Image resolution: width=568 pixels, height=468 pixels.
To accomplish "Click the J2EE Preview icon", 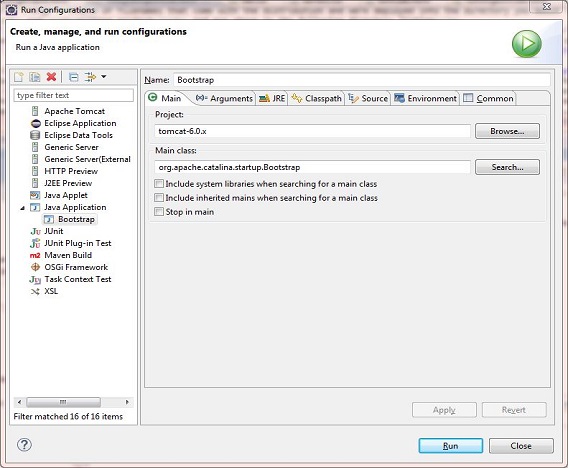I will [x=35, y=183].
